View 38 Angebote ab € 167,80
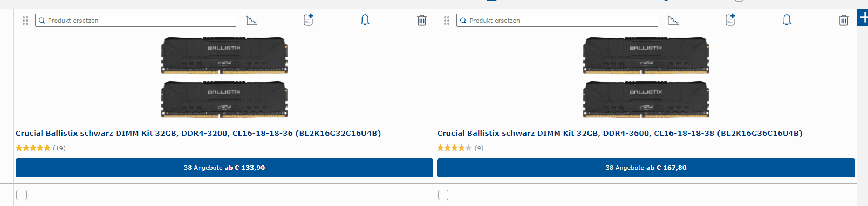The width and height of the screenshot is (868, 206). coord(646,168)
